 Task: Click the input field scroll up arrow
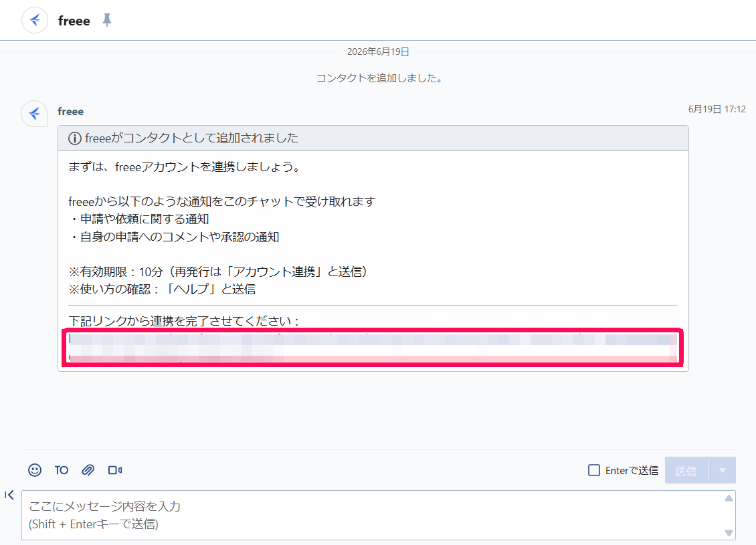729,498
